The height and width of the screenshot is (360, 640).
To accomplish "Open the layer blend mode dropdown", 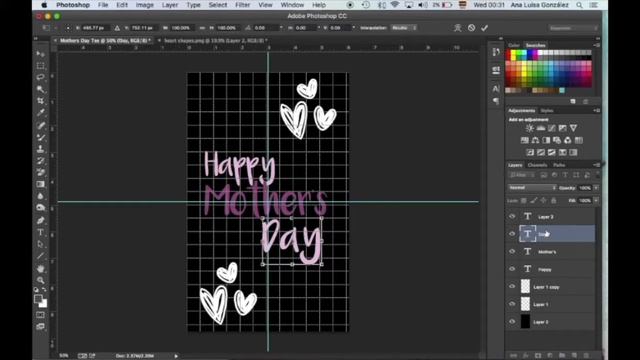I will pyautogui.click(x=532, y=188).
